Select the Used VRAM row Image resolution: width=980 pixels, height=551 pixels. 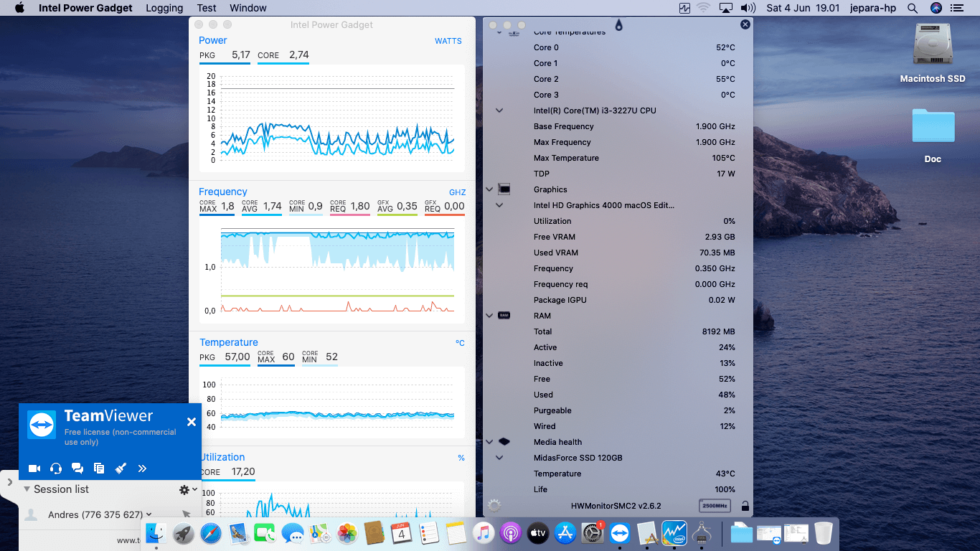click(618, 253)
